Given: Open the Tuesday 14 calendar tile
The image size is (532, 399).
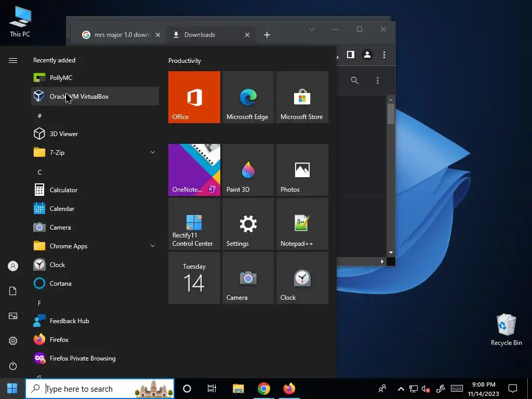Looking at the screenshot, I should click(x=194, y=278).
